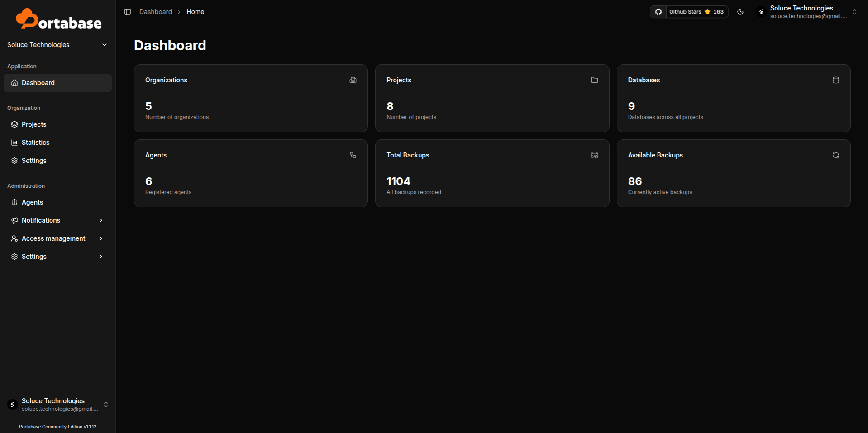Select Agents under Administration
868x433 pixels.
click(x=32, y=202)
